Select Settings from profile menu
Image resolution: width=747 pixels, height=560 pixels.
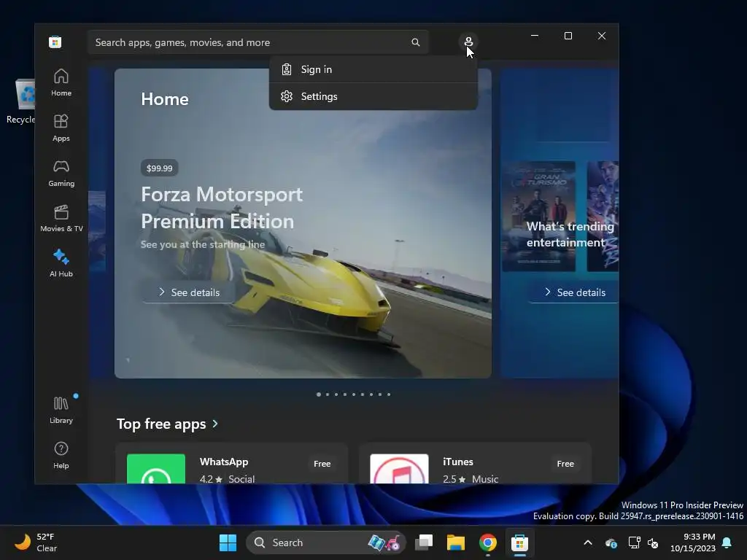(373, 97)
